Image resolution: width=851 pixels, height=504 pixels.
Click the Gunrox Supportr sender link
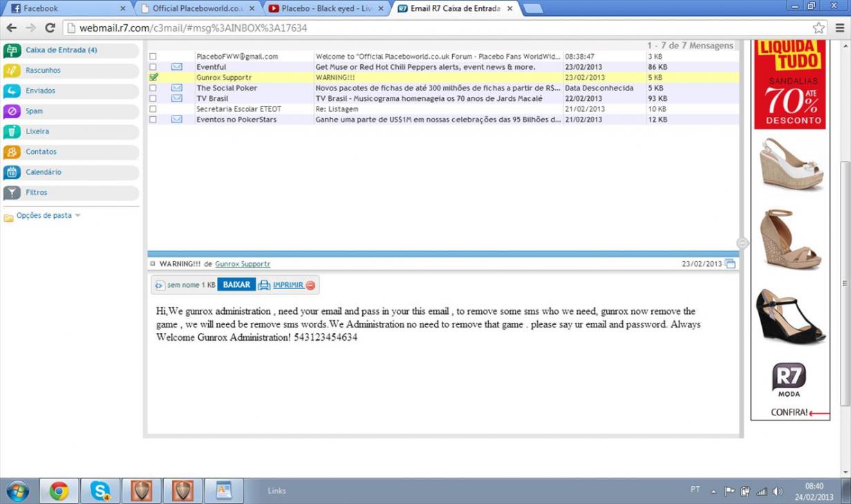[242, 264]
